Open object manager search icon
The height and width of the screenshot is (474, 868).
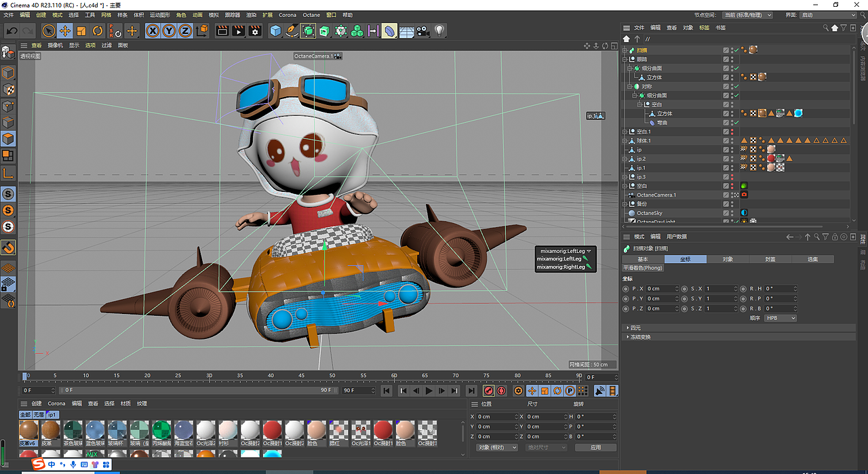coord(826,28)
